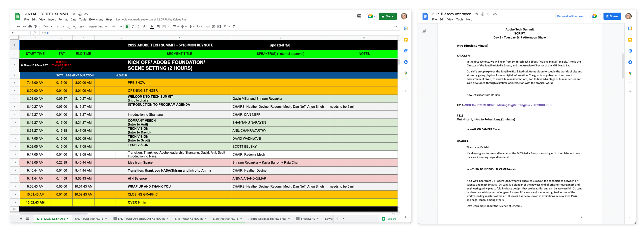Insert link from Sheets toolbar
The image size is (644, 233).
(x=208, y=27)
